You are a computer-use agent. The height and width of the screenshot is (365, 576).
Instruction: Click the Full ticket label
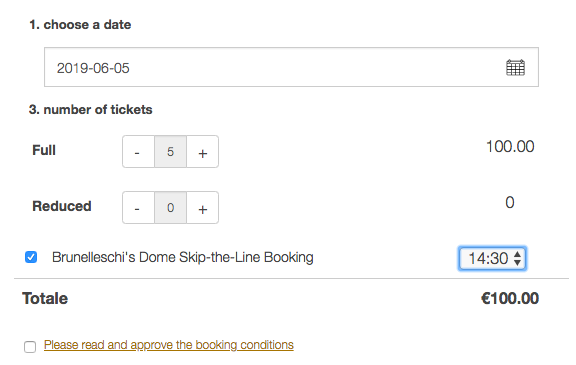(x=44, y=150)
